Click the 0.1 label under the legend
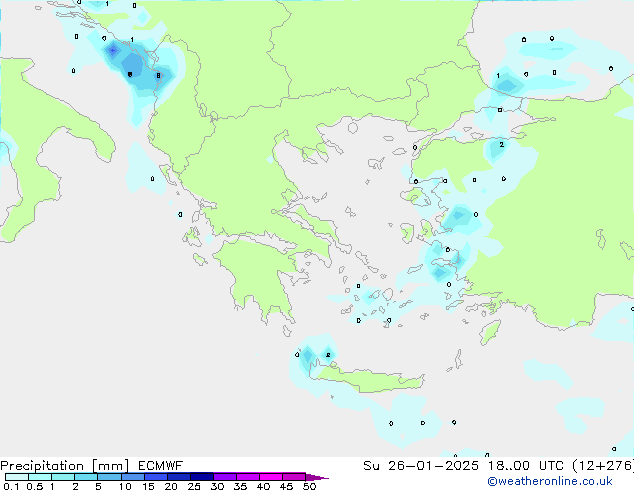 pos(10,486)
